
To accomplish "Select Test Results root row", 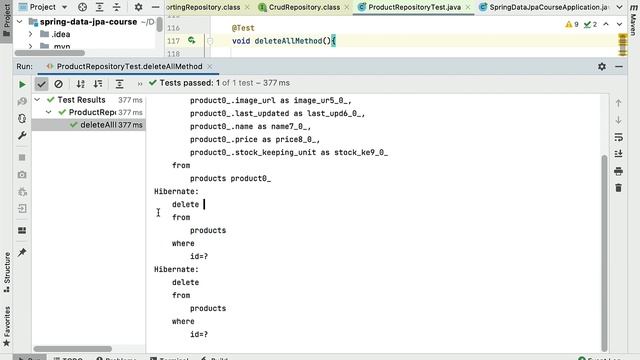I will 89,100.
